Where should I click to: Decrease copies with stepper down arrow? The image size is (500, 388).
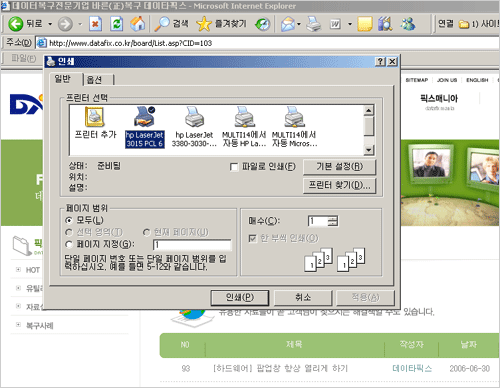(x=332, y=224)
